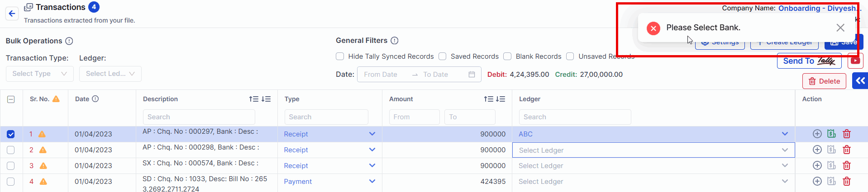The height and width of the screenshot is (192, 868).
Task: Change the Receipt type for row 1
Action: 330,134
